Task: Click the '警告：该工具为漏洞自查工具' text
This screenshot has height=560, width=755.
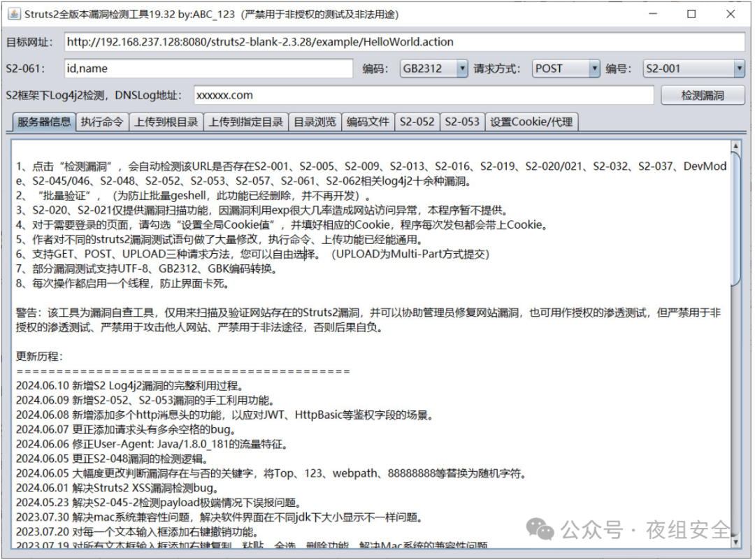Action: click(368, 320)
